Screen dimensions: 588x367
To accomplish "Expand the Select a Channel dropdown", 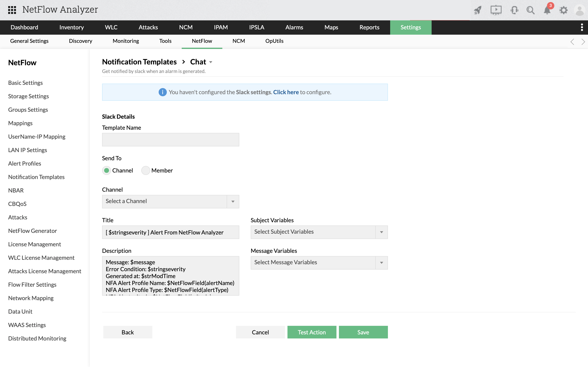I will coord(170,201).
